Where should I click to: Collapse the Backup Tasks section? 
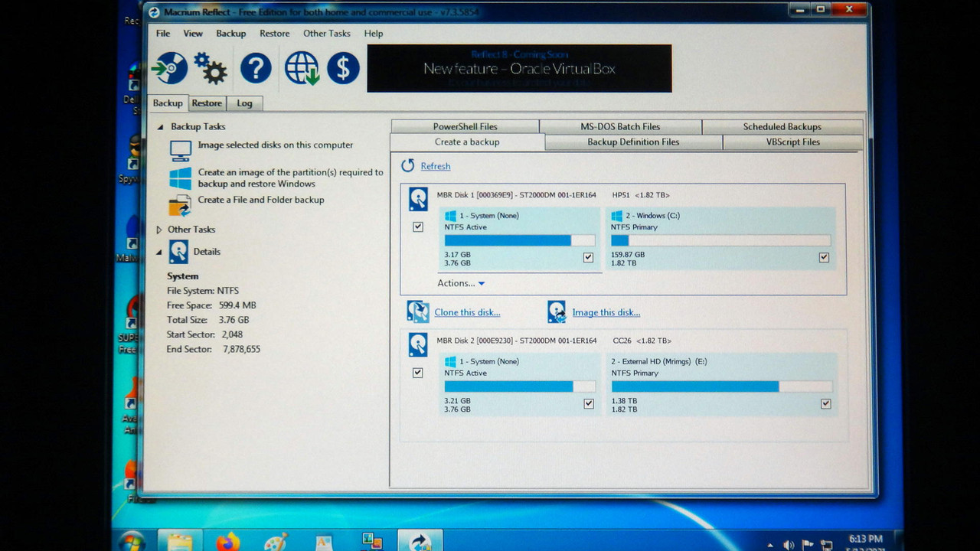160,127
